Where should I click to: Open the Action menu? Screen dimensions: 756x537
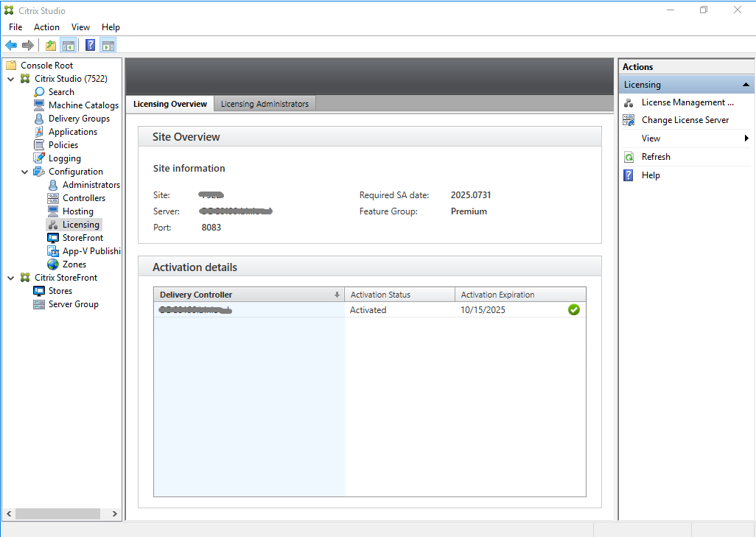[x=46, y=27]
